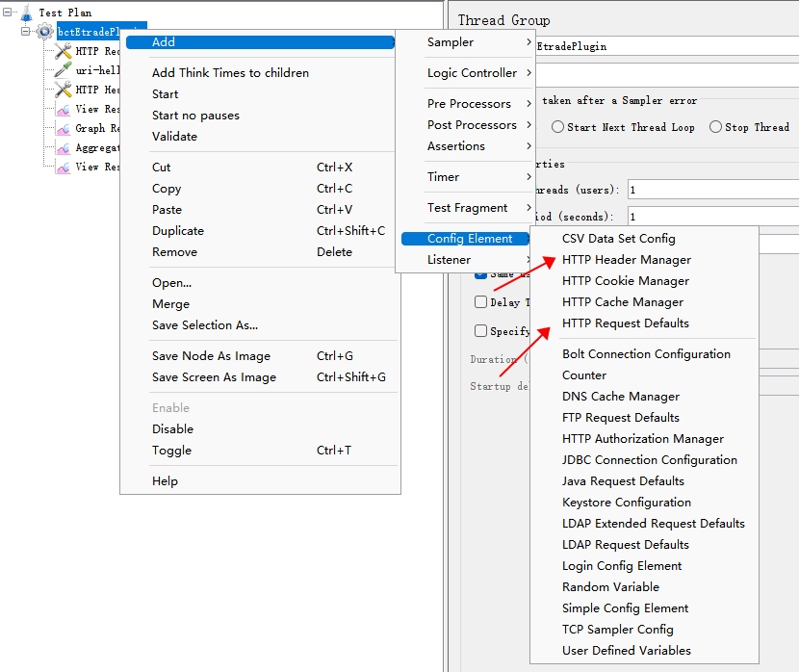Add Bolt Connection Configuration
This screenshot has width=799, height=672.
click(646, 354)
